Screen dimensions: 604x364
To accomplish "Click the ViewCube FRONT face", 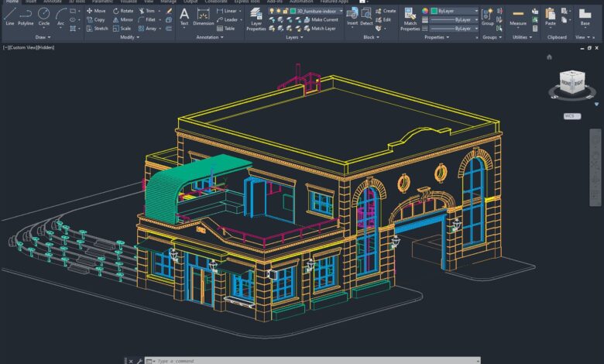I will (566, 83).
